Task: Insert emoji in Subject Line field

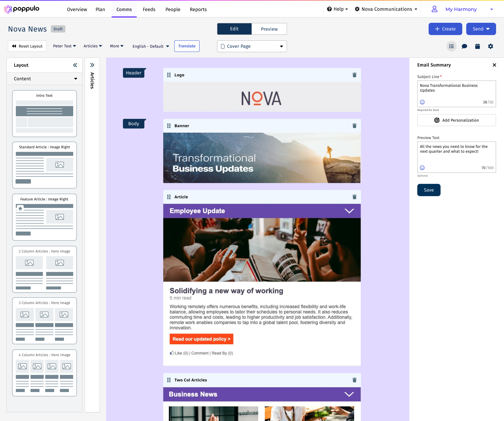Action: (x=422, y=102)
